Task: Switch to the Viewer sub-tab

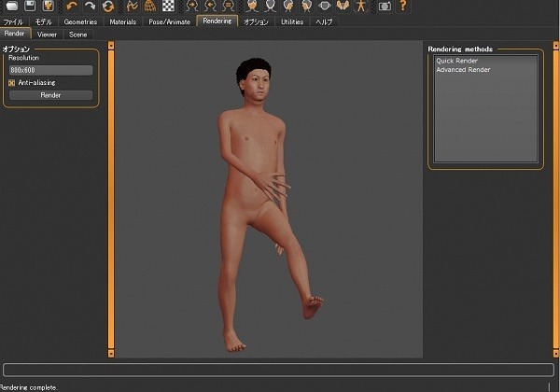Action: tap(48, 35)
